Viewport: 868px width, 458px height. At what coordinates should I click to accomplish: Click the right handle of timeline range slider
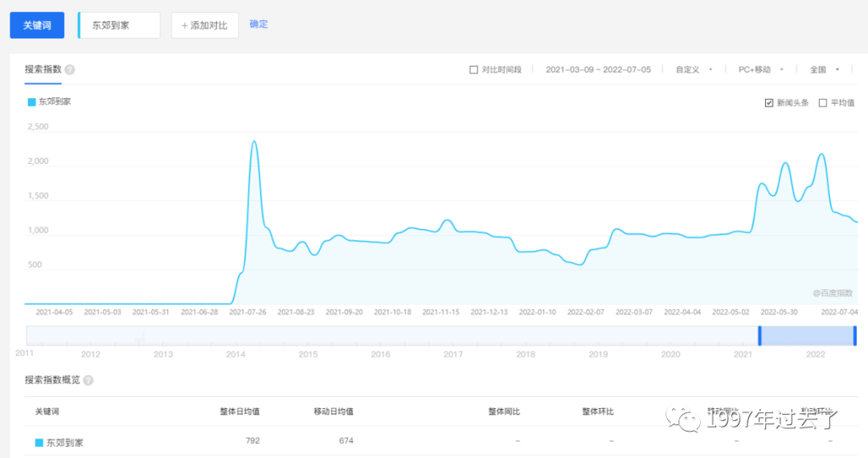click(x=854, y=336)
